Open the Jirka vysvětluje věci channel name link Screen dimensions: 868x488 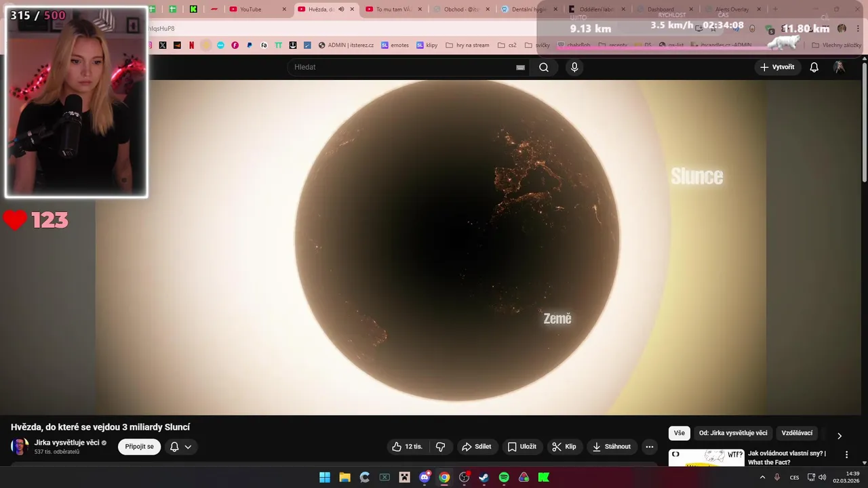66,443
